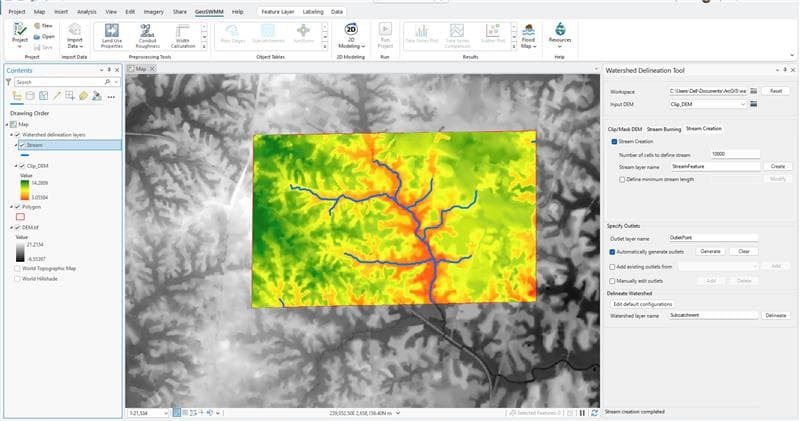Open the Analysis ribbon tab
This screenshot has height=421, width=800.
87,11
